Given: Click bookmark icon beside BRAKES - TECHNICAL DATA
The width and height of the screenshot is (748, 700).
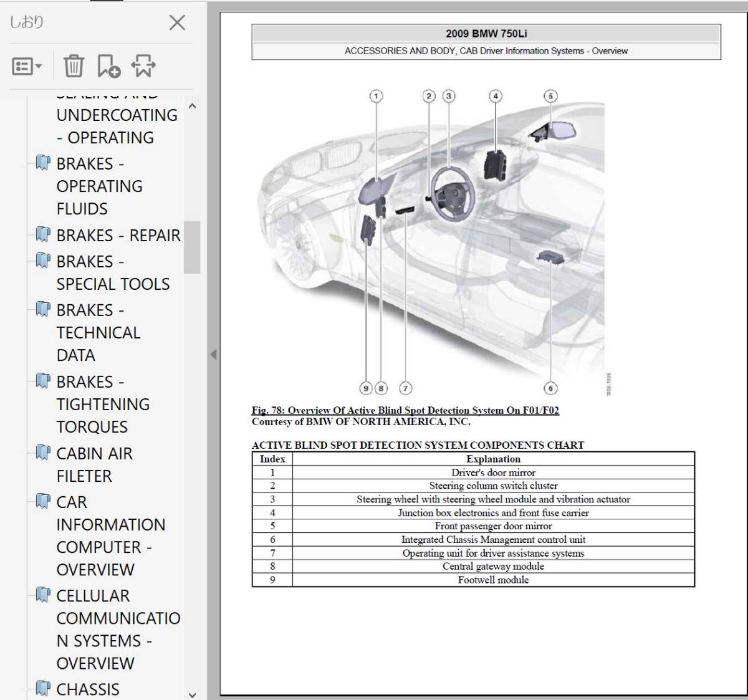Looking at the screenshot, I should (x=43, y=309).
